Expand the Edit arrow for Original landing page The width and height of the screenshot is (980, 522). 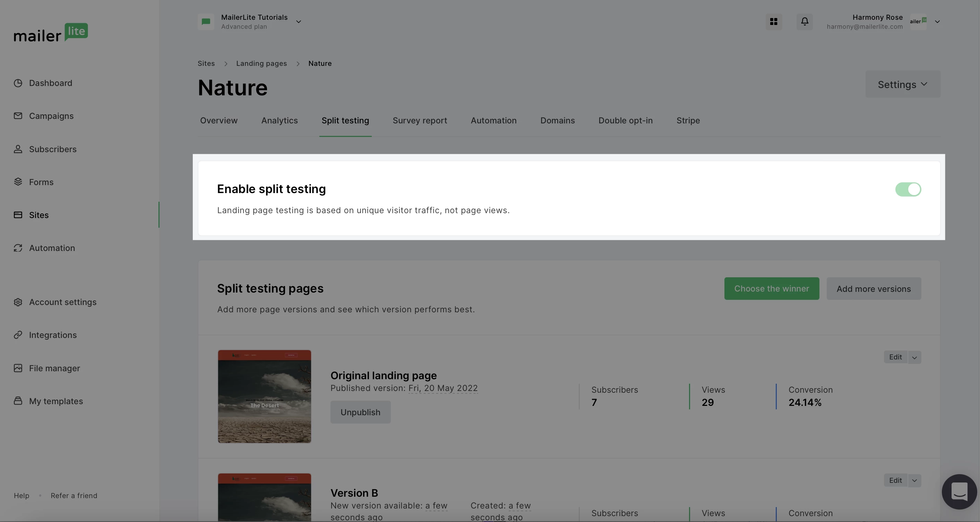(914, 357)
